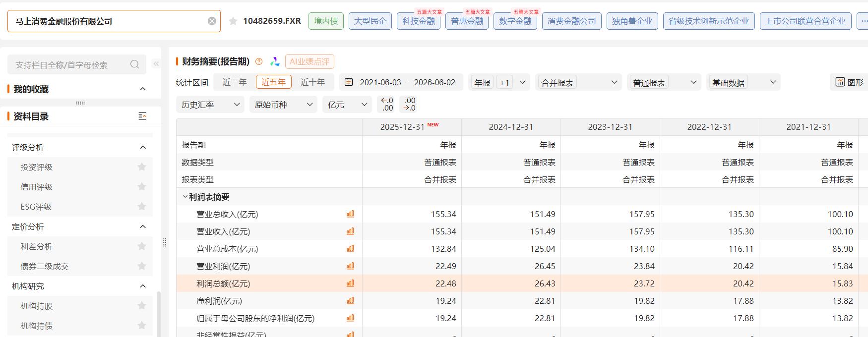Collapse 利润表摘要 table section
868x337 pixels.
coord(185,197)
